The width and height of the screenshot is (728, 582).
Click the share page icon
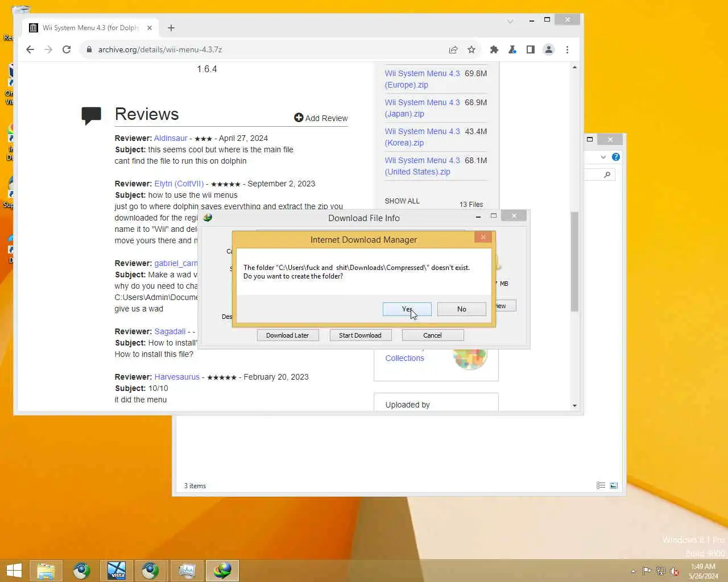(453, 49)
